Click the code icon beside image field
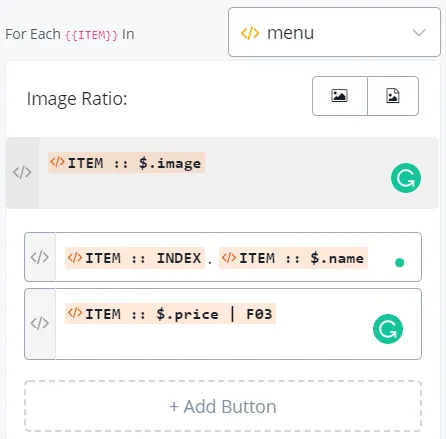The image size is (446, 439). 22,173
